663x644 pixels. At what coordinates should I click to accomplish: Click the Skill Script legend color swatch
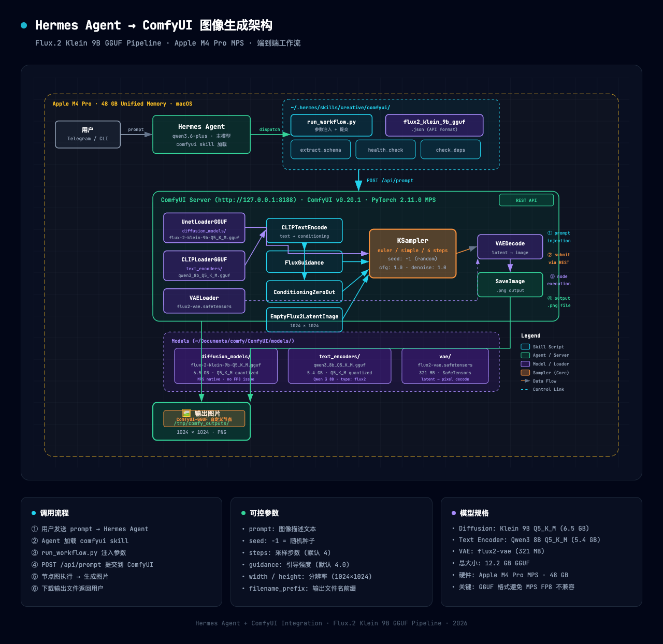click(525, 347)
